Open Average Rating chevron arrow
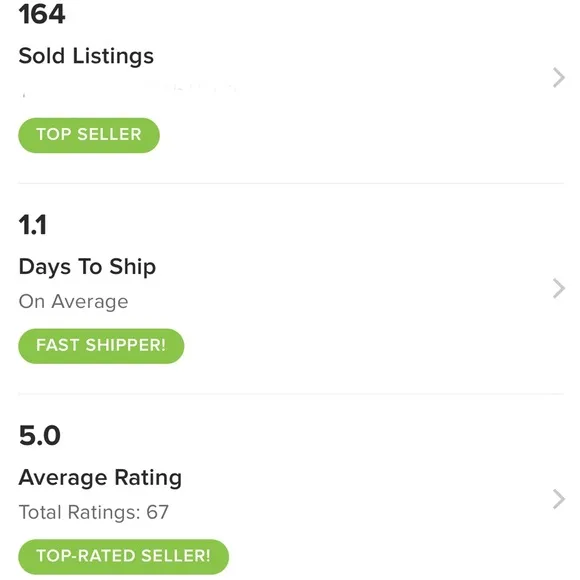Viewport: 580px width, 580px height. 559,499
